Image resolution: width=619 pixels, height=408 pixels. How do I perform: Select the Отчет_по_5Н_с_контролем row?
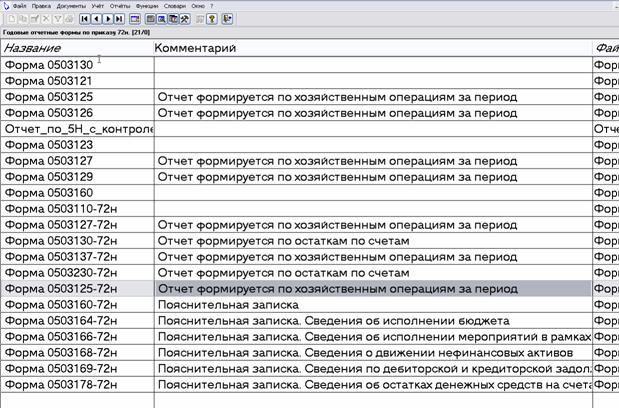76,129
